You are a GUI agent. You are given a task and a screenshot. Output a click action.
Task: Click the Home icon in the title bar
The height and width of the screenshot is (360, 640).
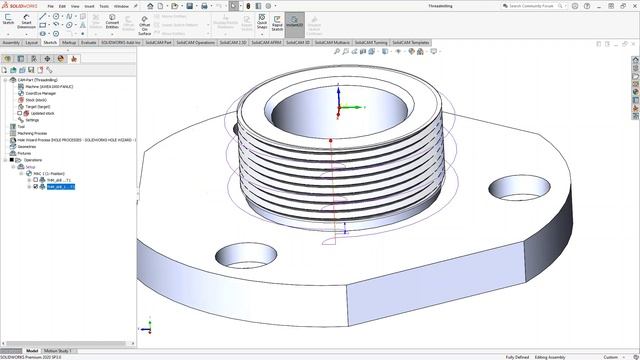tap(150, 6)
